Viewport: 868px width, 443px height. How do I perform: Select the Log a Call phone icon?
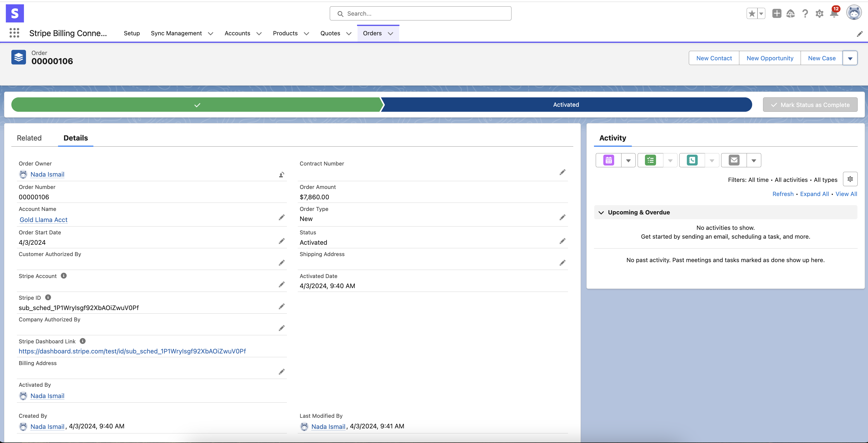click(x=692, y=160)
